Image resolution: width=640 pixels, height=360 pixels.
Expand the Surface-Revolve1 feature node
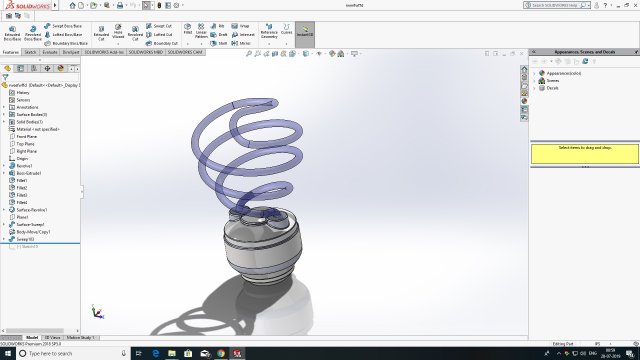click(4, 210)
